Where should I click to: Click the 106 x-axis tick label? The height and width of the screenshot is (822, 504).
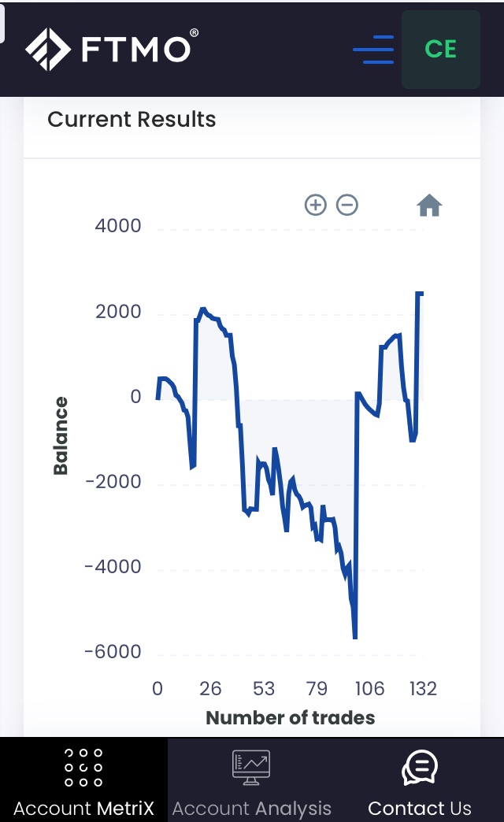369,689
